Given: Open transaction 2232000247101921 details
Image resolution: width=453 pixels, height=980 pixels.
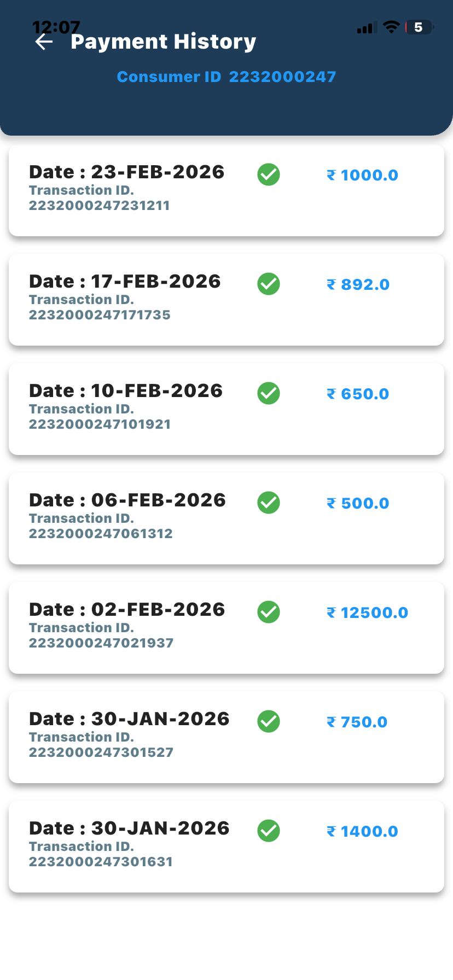Looking at the screenshot, I should [100, 424].
